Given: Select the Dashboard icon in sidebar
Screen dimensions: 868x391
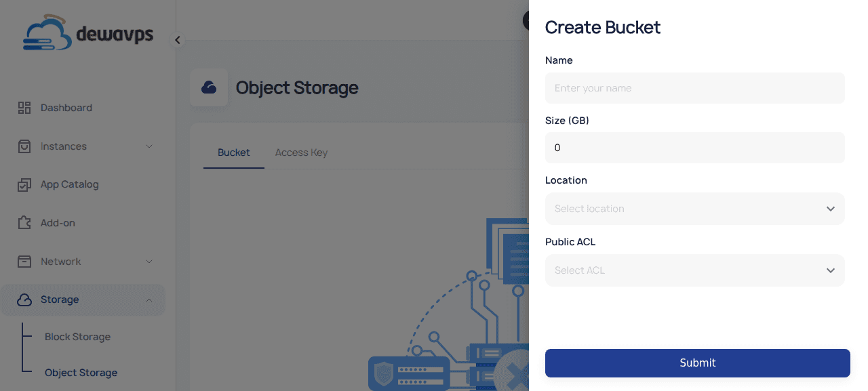Looking at the screenshot, I should (x=24, y=107).
